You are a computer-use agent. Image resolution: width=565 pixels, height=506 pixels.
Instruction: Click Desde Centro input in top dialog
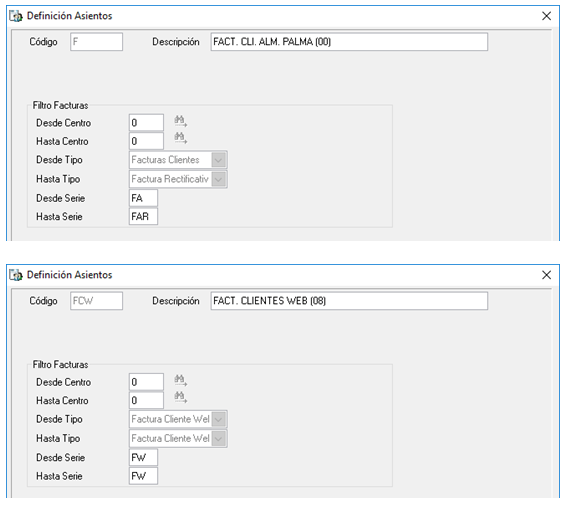point(146,123)
